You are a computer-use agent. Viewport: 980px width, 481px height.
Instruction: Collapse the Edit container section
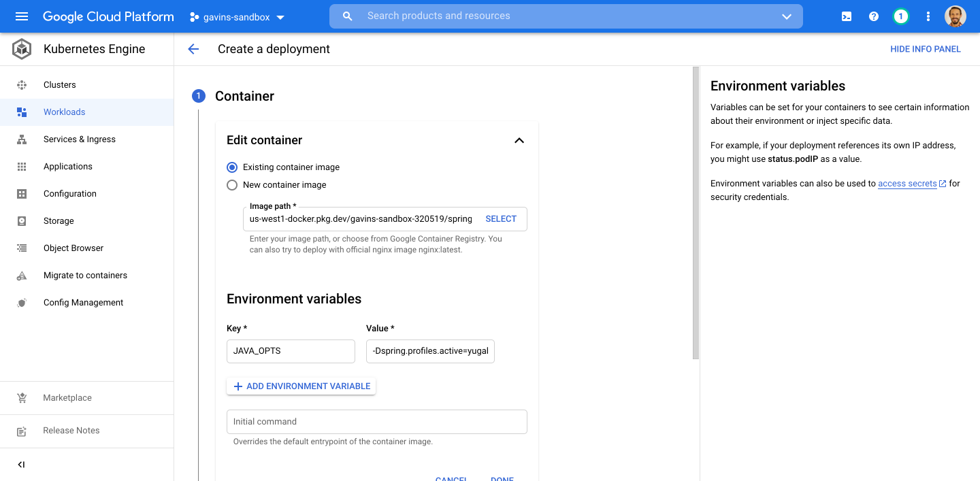click(x=519, y=139)
